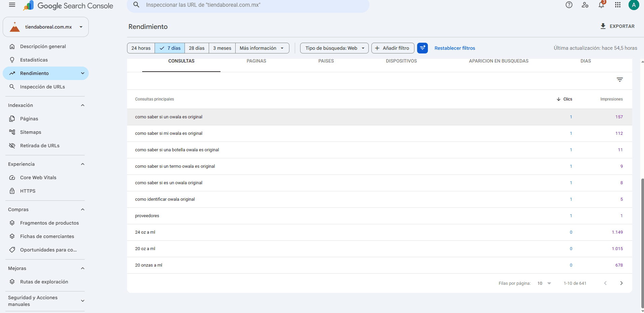644x313 pixels.
Task: Open the Filas por página dropdown
Action: 544,283
